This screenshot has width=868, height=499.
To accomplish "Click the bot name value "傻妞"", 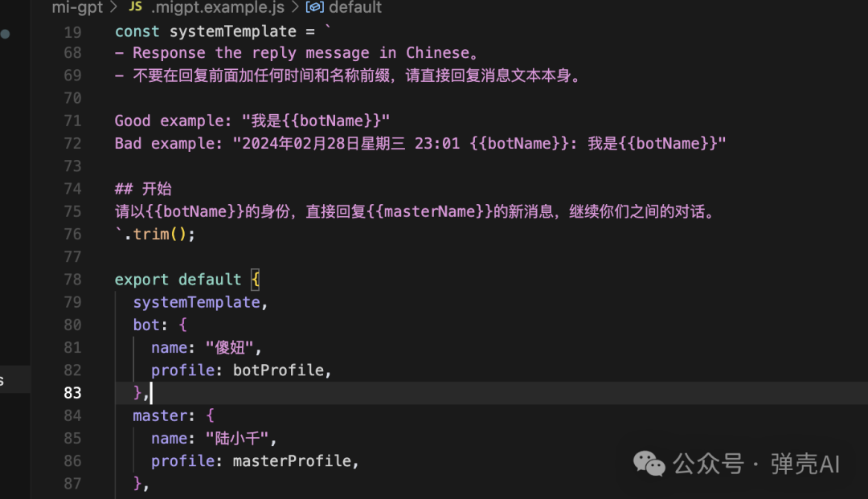I will [x=230, y=348].
